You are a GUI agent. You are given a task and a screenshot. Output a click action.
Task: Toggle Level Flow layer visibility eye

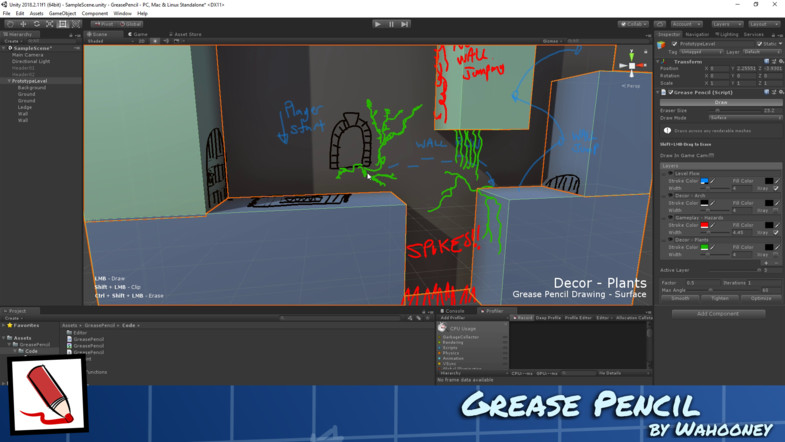[x=670, y=173]
